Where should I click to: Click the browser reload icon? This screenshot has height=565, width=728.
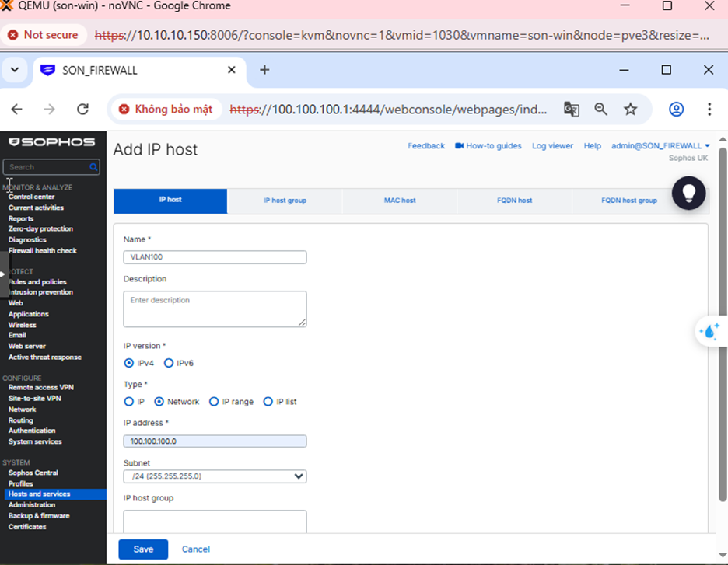point(82,110)
